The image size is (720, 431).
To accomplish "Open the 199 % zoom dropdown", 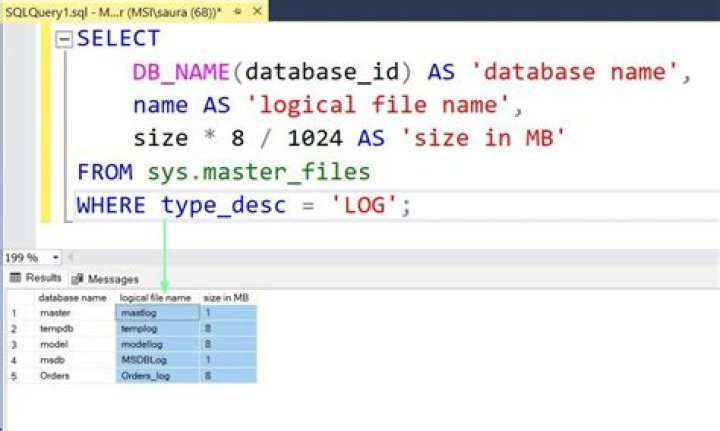I will pos(56,257).
